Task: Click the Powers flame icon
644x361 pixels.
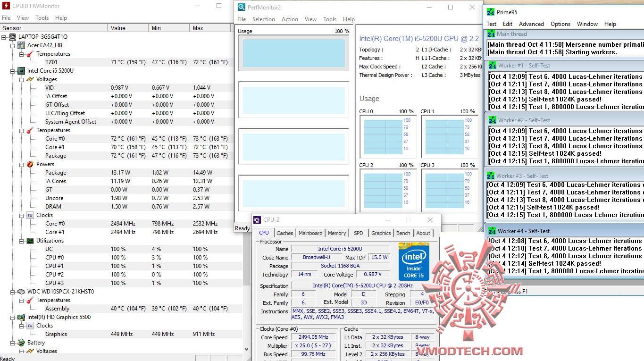Action: tap(29, 164)
